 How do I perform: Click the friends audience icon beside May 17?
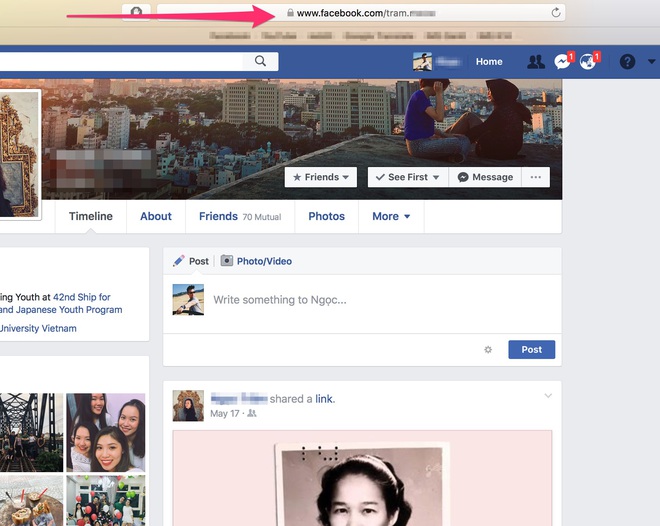(252, 413)
